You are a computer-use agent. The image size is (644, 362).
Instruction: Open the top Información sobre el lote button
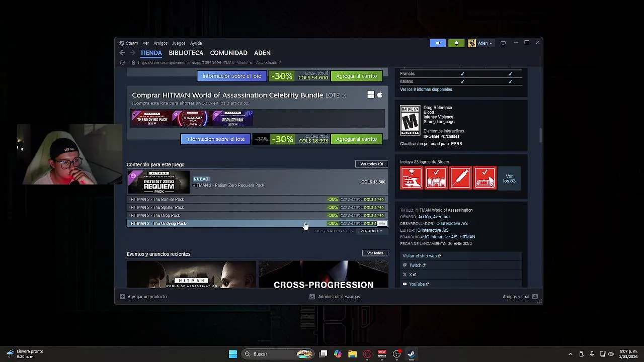point(232,76)
